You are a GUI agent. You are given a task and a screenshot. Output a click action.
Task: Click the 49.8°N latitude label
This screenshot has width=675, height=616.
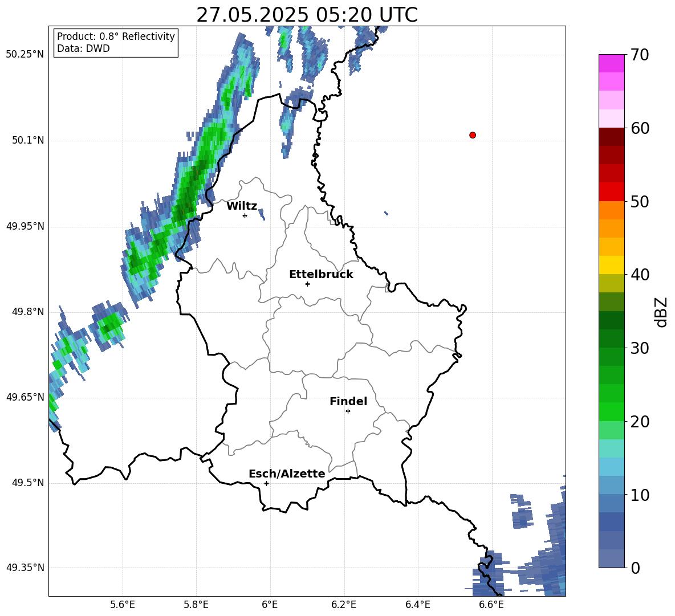click(x=28, y=312)
